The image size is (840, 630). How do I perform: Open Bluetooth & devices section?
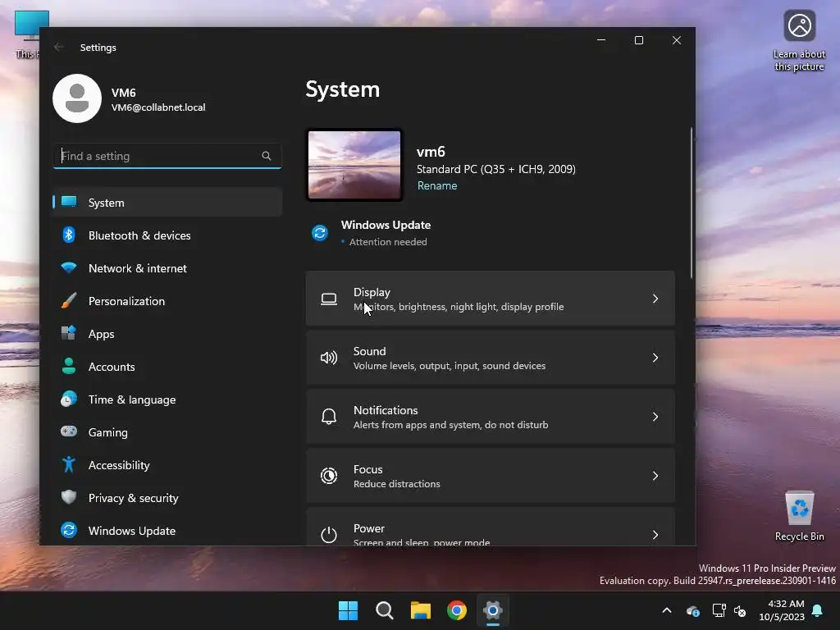(x=167, y=235)
